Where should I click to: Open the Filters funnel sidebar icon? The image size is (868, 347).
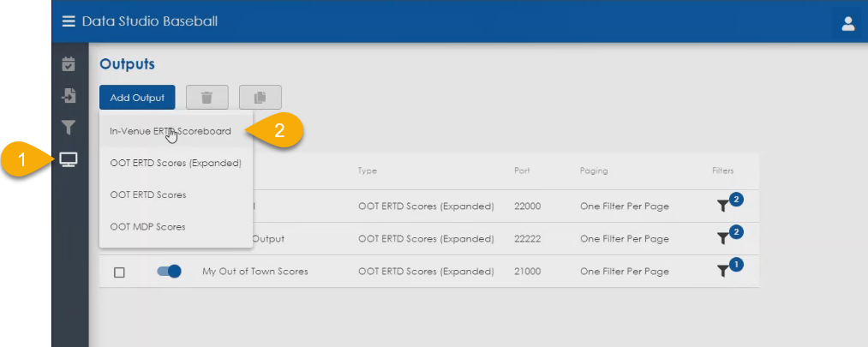click(69, 128)
